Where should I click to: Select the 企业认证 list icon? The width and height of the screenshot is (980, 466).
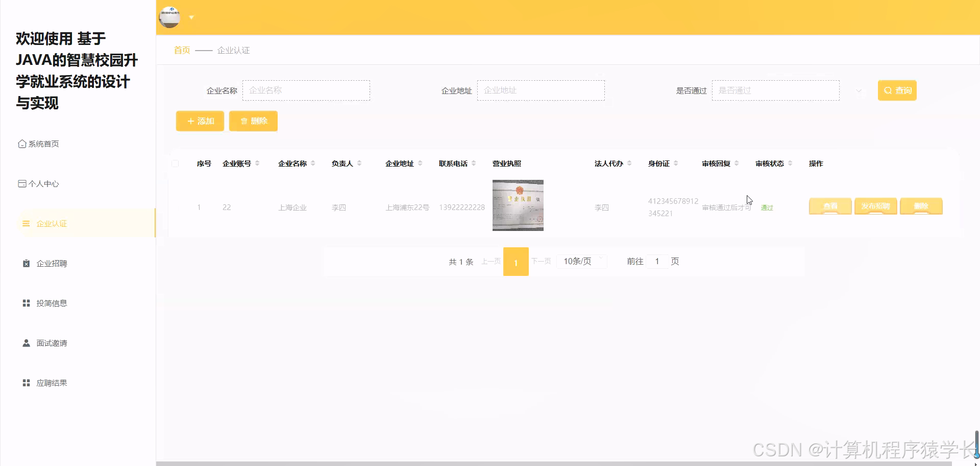[26, 223]
